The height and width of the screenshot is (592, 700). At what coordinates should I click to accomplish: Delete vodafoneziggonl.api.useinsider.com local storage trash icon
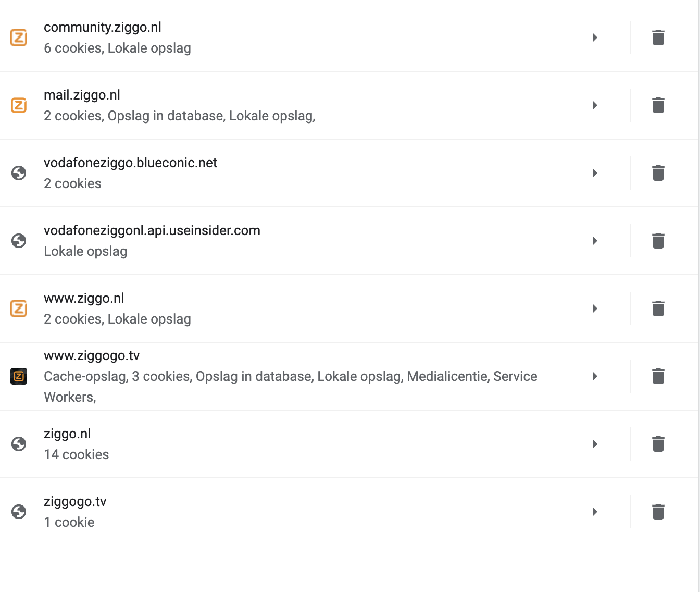[658, 241]
